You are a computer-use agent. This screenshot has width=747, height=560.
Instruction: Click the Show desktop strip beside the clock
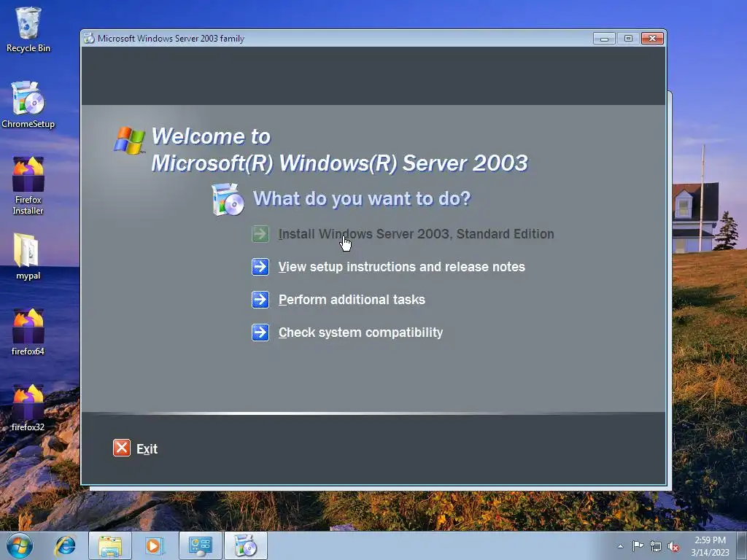741,545
